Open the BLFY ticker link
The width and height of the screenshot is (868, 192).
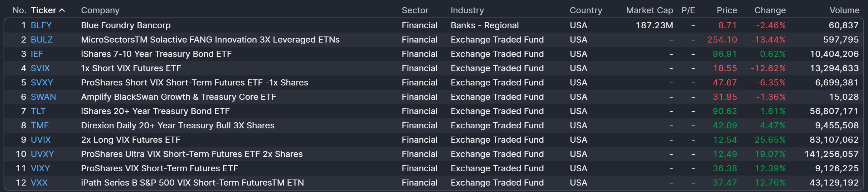(x=41, y=25)
